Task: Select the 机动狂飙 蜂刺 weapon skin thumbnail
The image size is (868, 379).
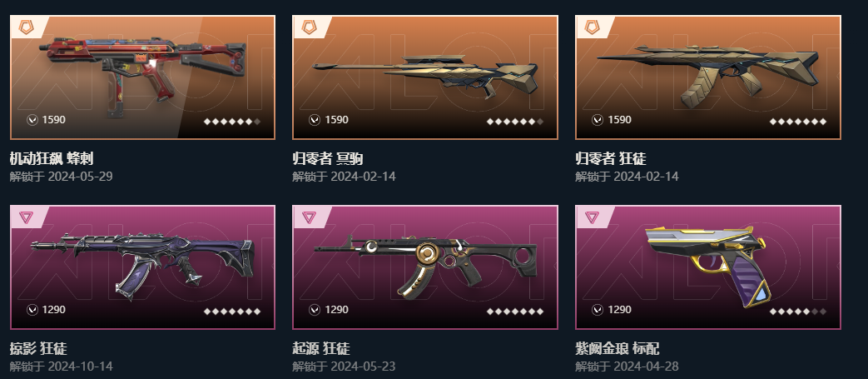Action: (x=143, y=77)
